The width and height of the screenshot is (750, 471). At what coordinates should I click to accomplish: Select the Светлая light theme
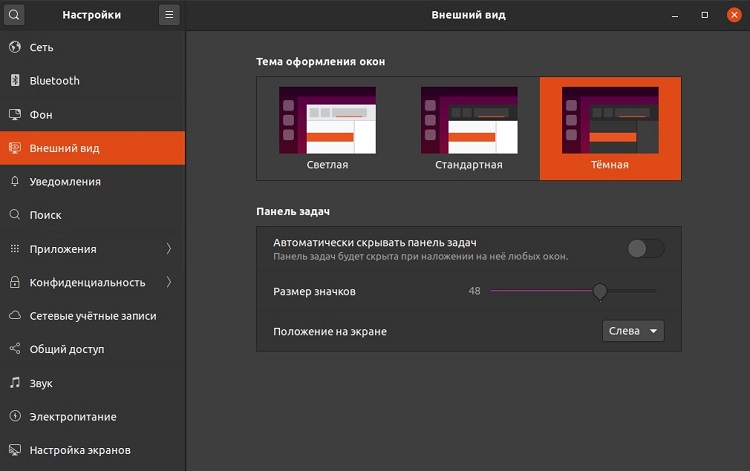[327, 129]
